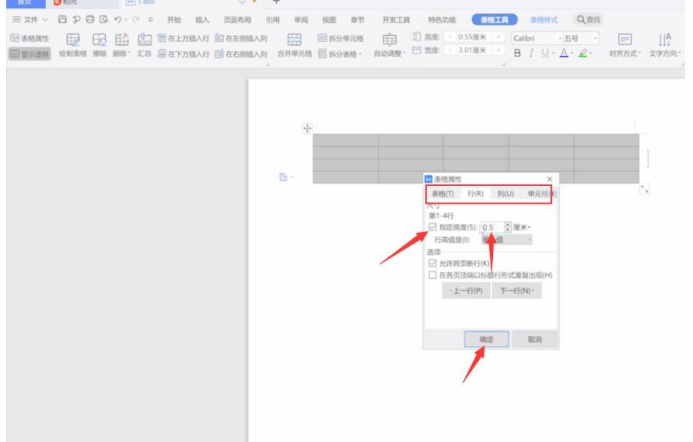Image resolution: width=693 pixels, height=442 pixels.
Task: Click the height spinner arrows in dialog
Action: [x=508, y=227]
